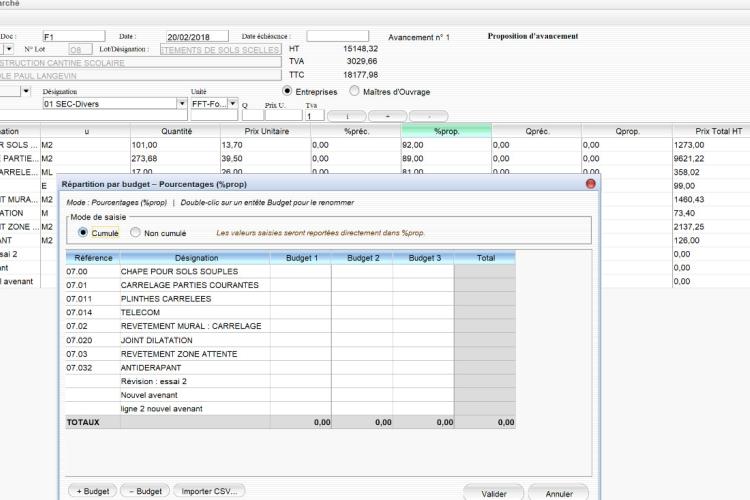Click the Quantité column header
The height and width of the screenshot is (500, 750).
[176, 131]
